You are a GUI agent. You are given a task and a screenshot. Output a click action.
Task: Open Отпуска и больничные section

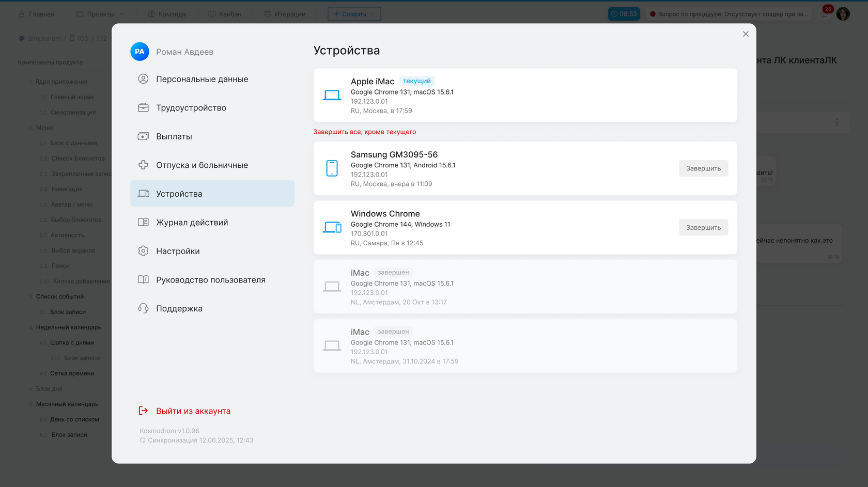212,165
